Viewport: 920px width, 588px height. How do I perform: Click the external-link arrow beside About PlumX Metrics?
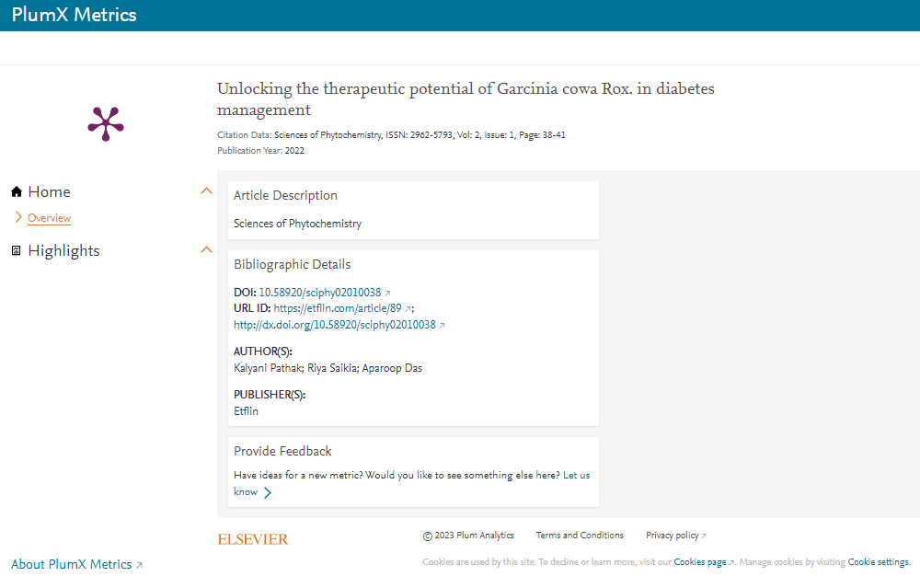(138, 565)
